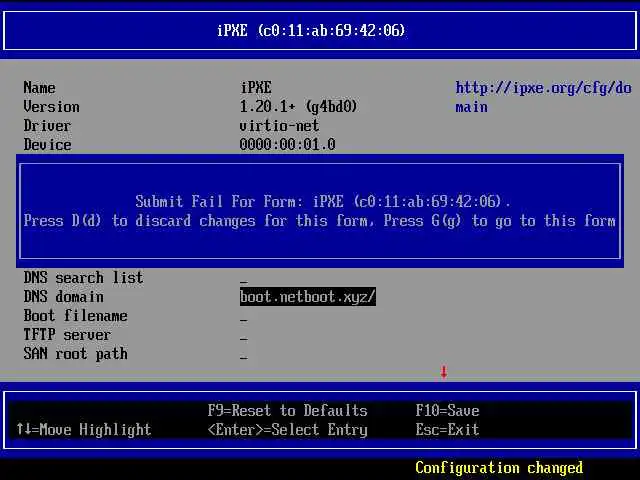Click the Submit Fail For Form message
Screen dimensions: 640x480
[x=322, y=202]
